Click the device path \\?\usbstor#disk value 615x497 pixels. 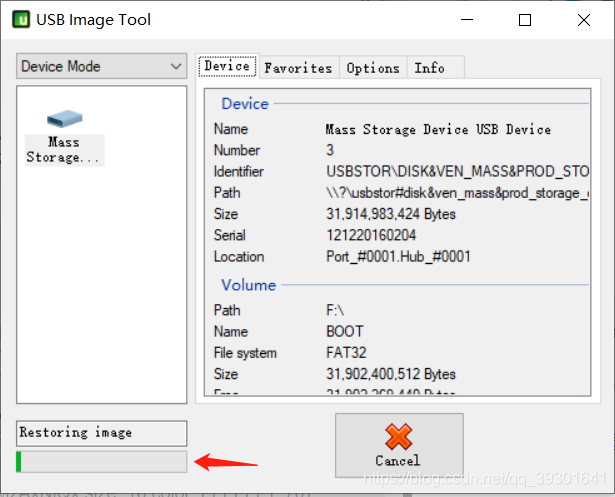pos(457,193)
